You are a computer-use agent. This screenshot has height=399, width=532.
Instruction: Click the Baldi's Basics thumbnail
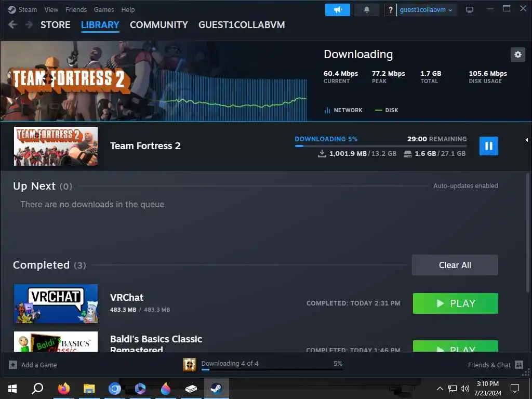56,342
